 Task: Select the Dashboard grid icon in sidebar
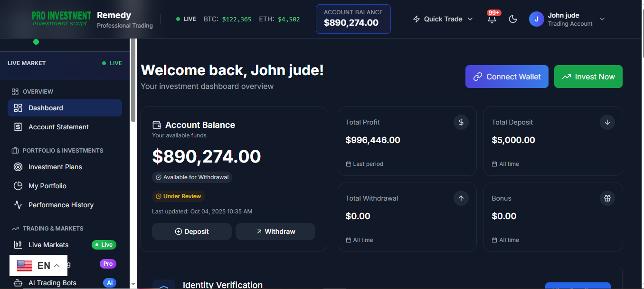pos(18,108)
